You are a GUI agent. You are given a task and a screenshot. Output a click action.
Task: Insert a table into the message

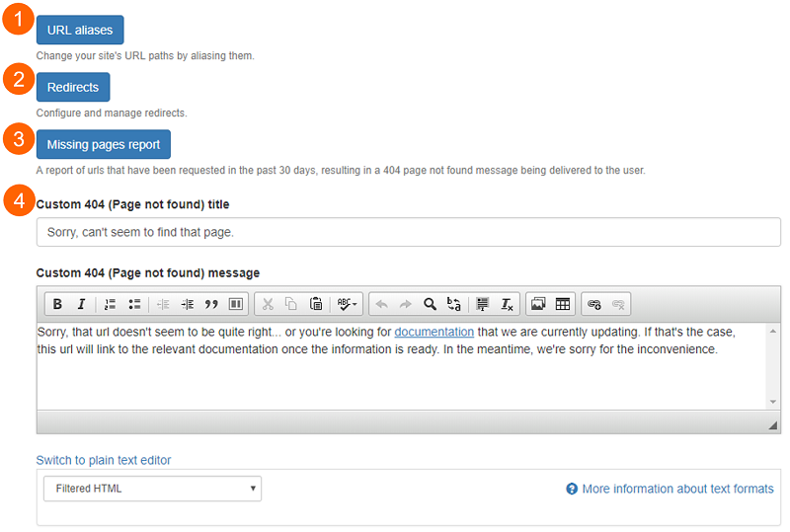pyautogui.click(x=562, y=304)
